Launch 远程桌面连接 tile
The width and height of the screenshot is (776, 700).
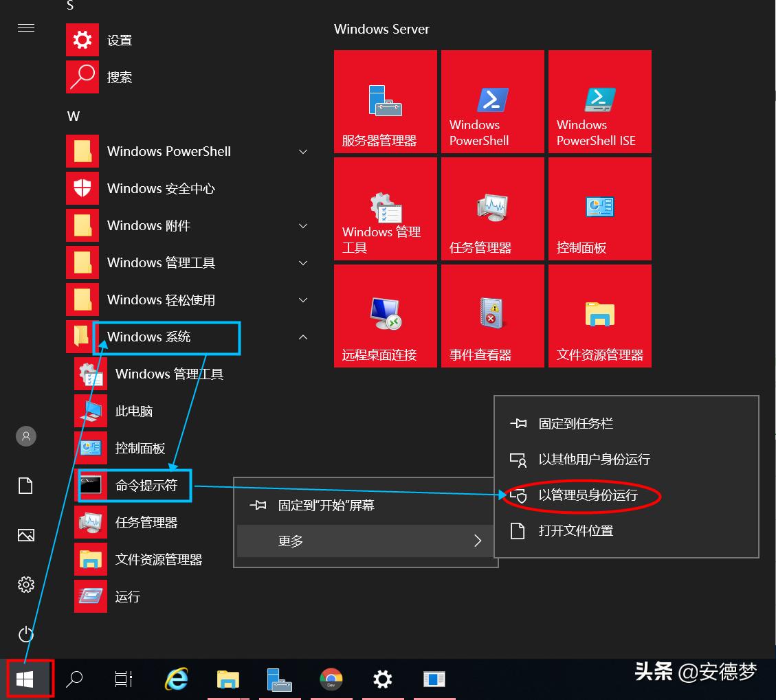(x=385, y=315)
